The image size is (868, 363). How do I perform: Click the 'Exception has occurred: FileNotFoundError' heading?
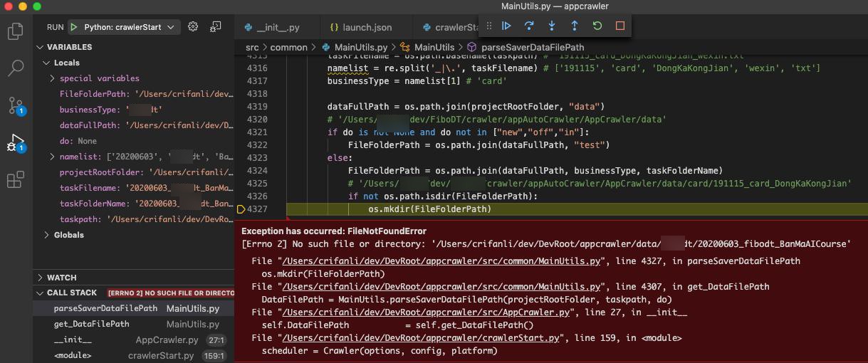[334, 231]
